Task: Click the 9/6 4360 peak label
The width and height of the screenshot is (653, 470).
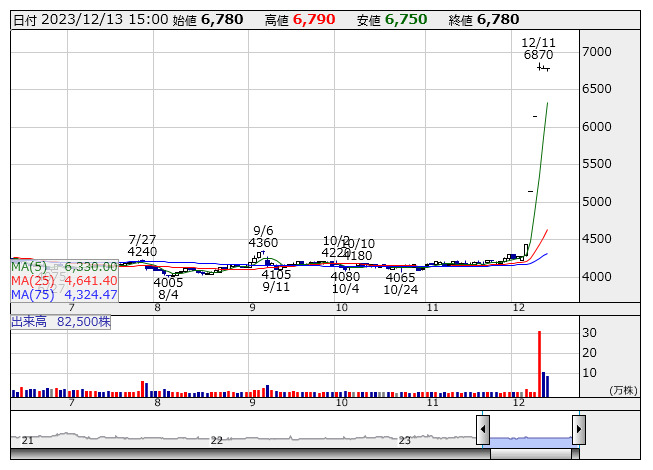Action: click(264, 236)
